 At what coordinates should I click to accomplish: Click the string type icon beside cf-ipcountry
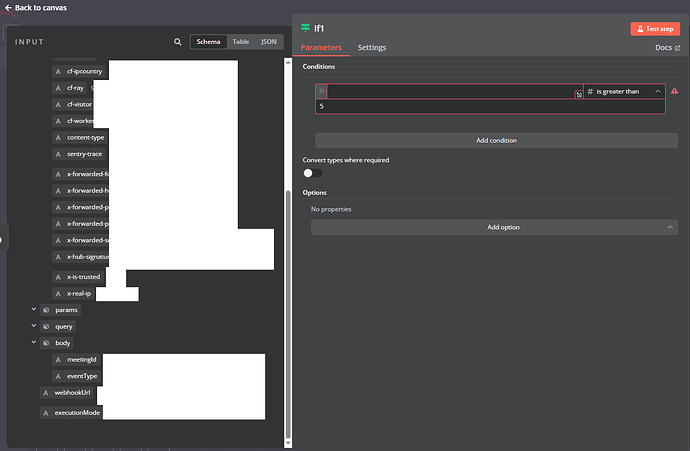58,71
